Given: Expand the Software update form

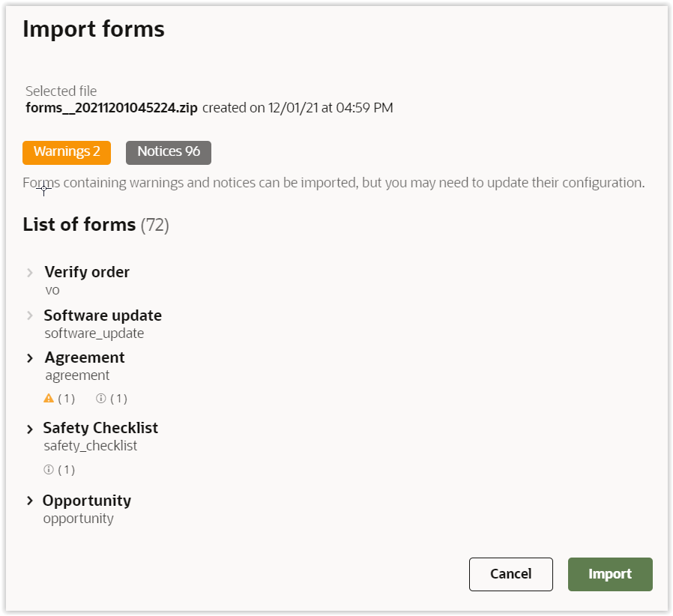Looking at the screenshot, I should pyautogui.click(x=30, y=316).
